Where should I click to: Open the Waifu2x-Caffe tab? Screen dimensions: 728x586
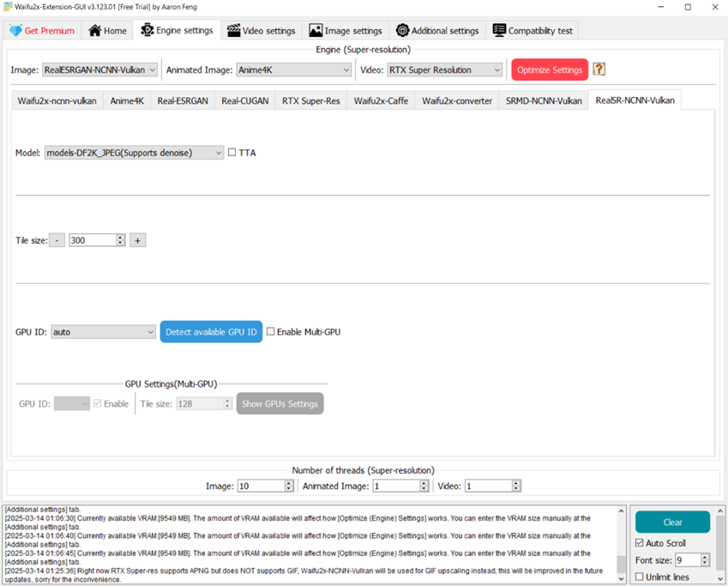[x=382, y=101]
